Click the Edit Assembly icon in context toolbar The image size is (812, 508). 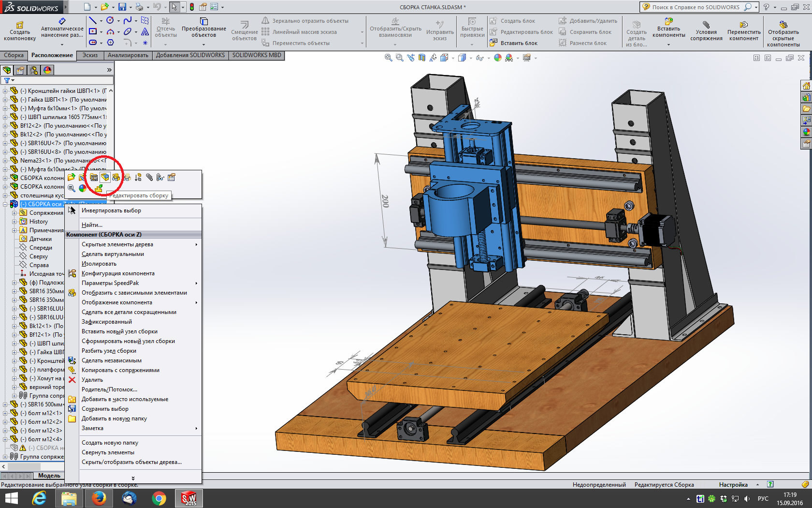[x=105, y=178]
